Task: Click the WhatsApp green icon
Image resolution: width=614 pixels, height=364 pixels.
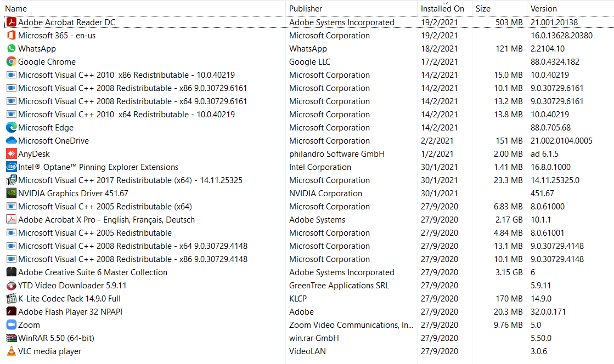Action: 12,49
